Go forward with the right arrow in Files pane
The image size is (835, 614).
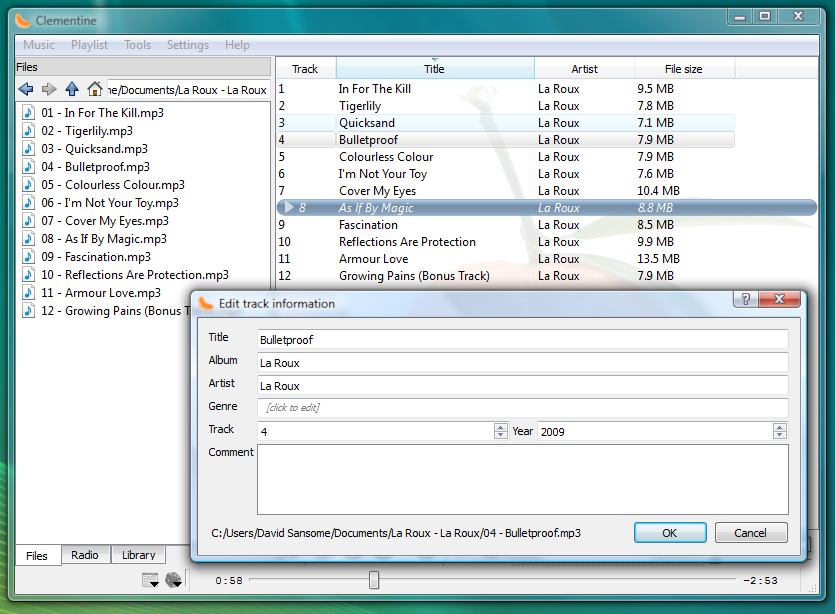pyautogui.click(x=48, y=89)
